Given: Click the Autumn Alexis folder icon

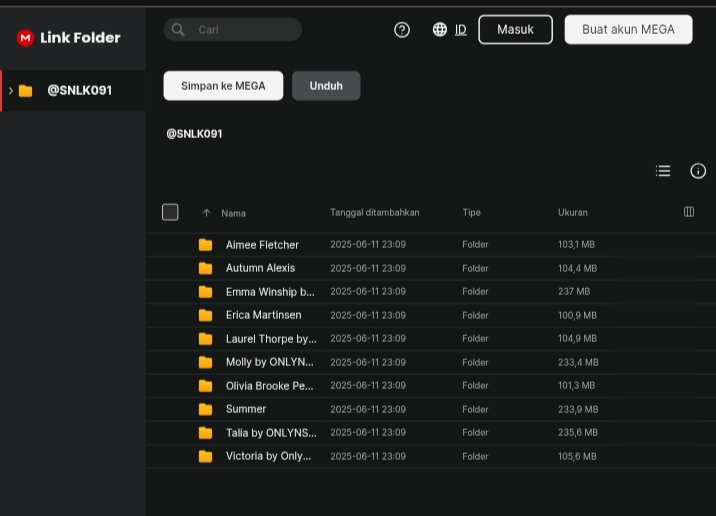Looking at the screenshot, I should pos(205,268).
